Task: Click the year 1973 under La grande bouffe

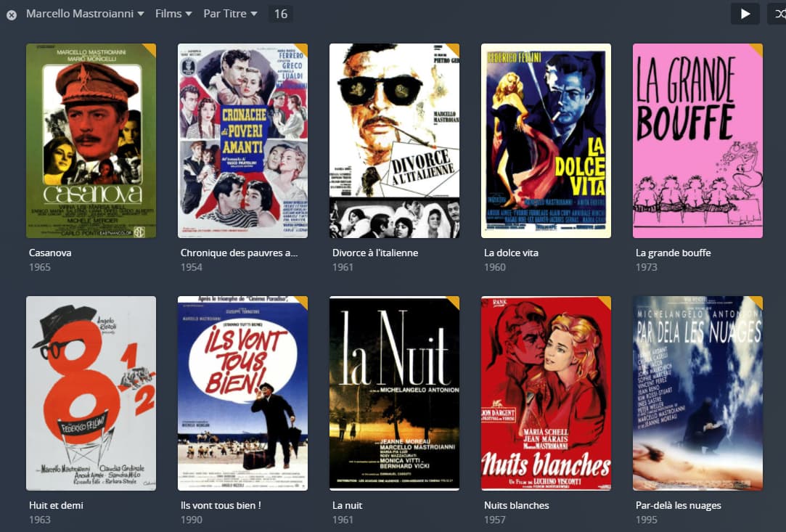Action: (646, 267)
